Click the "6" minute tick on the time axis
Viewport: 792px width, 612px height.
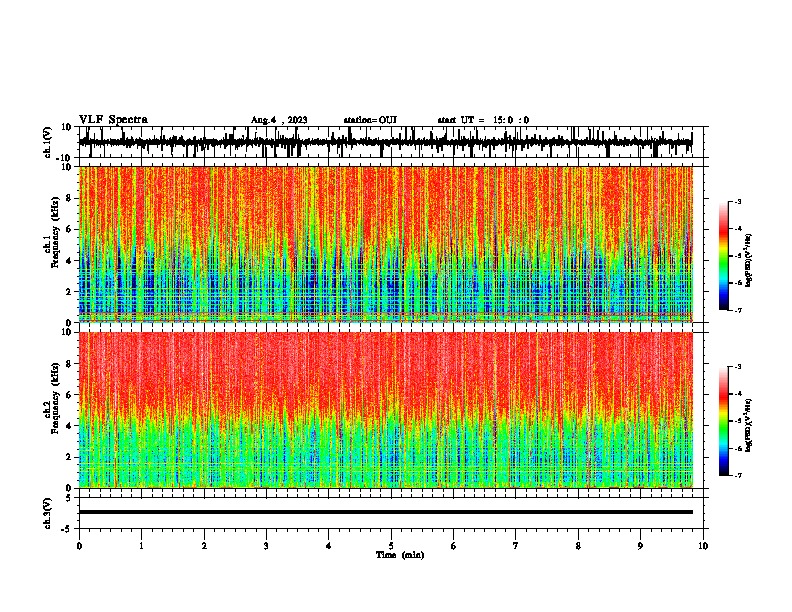click(454, 546)
